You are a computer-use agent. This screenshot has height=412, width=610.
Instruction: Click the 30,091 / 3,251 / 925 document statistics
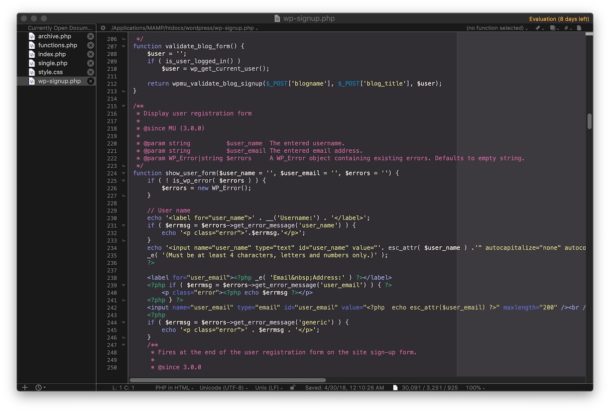[x=429, y=387]
